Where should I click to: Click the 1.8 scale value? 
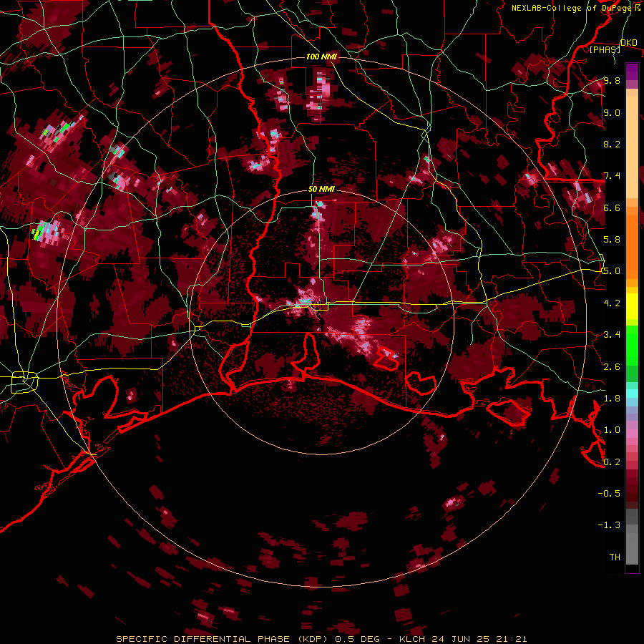(612, 399)
